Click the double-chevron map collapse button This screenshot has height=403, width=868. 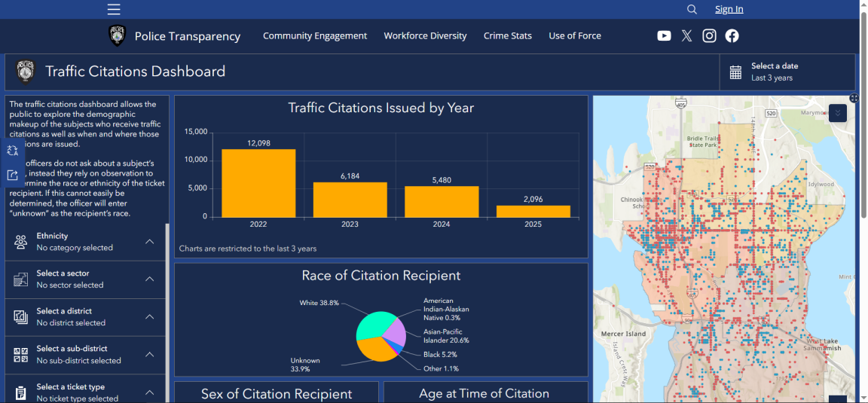pos(838,113)
